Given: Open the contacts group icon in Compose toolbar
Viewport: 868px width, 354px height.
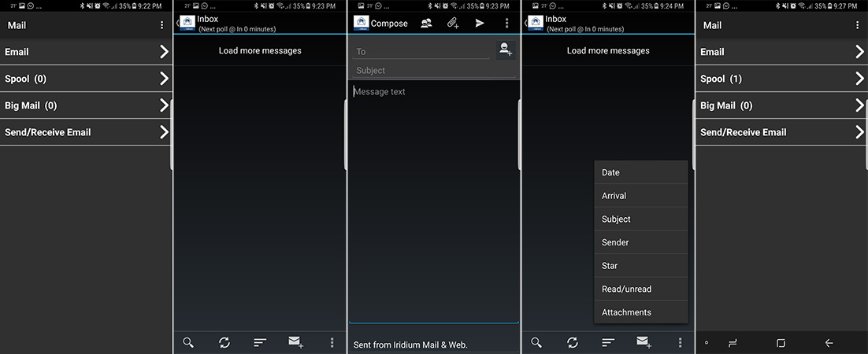Looking at the screenshot, I should click(426, 24).
